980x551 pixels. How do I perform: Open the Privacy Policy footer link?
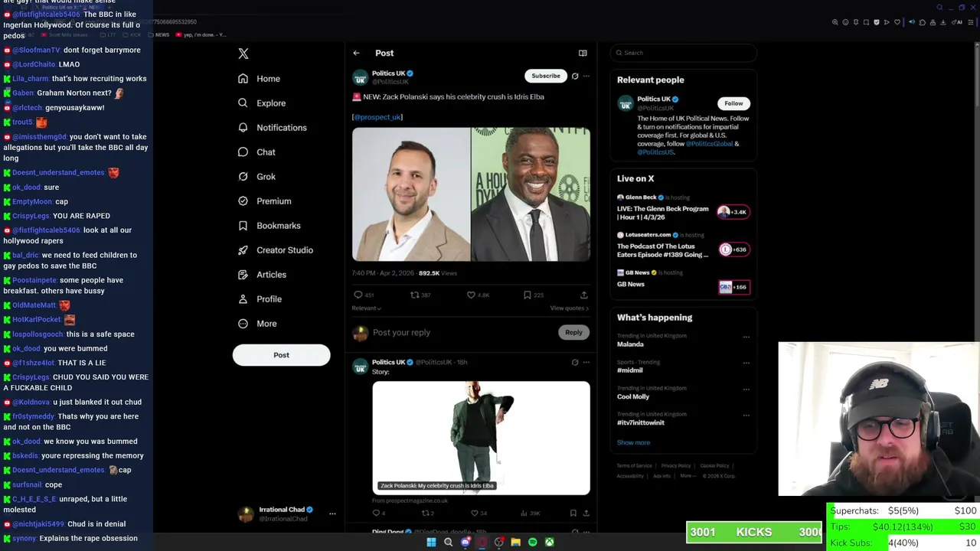(x=676, y=466)
